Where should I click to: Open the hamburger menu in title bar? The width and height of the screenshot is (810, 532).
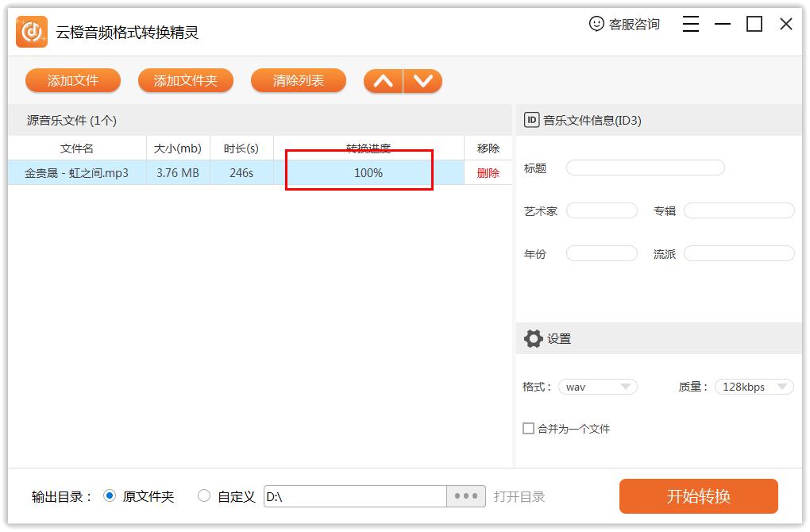coord(690,24)
